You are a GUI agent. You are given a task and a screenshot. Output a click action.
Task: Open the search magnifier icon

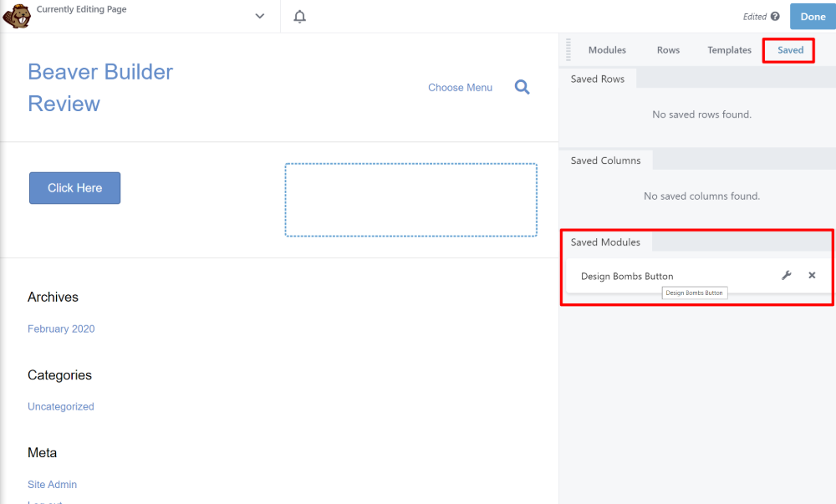(x=522, y=87)
